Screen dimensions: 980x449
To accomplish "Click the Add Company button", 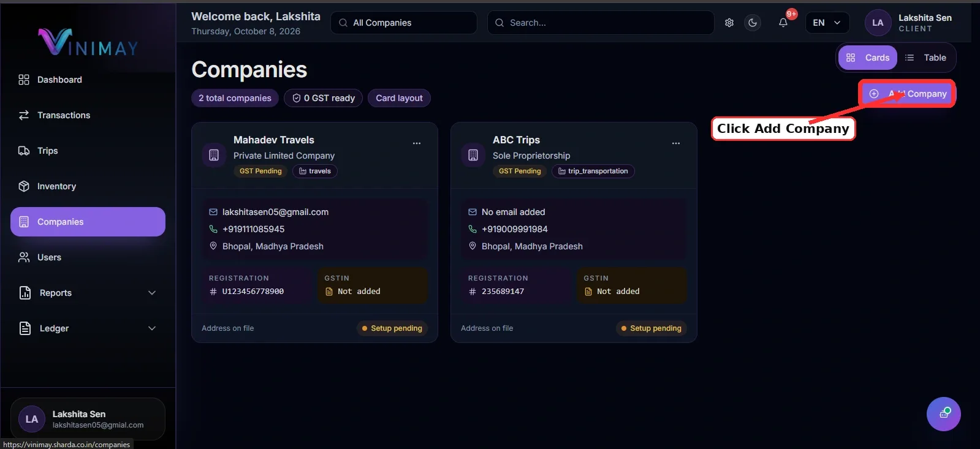I will pos(907,94).
